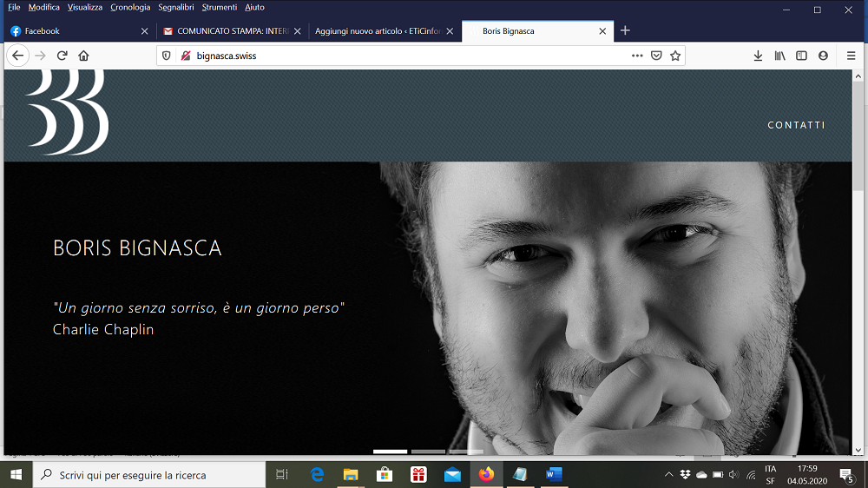Bookmark this page with the star
868x488 pixels.
click(674, 56)
